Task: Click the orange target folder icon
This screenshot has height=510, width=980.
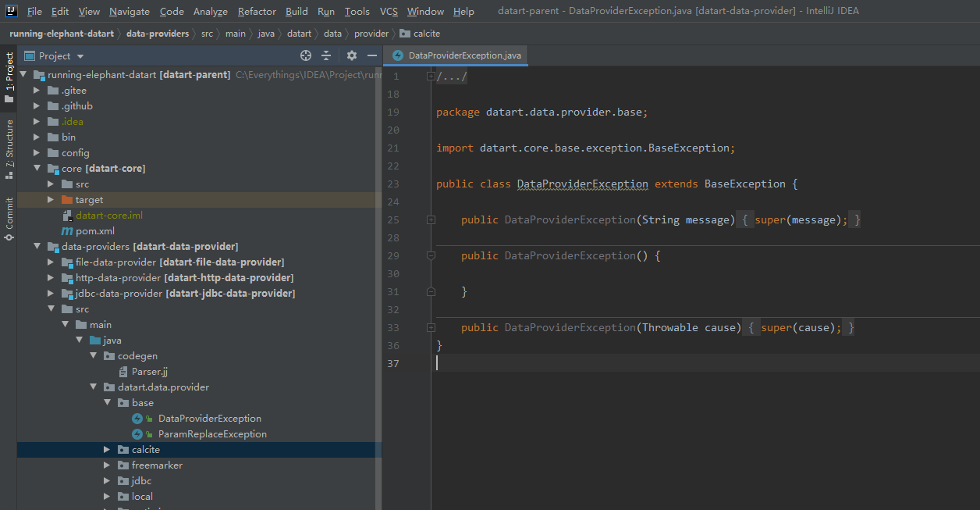Action: (67, 200)
